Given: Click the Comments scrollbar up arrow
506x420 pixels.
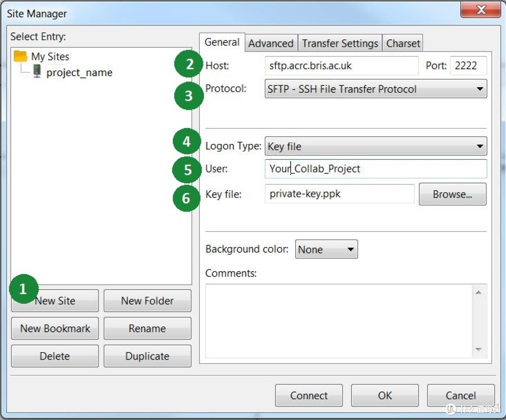Looking at the screenshot, I should point(478,292).
